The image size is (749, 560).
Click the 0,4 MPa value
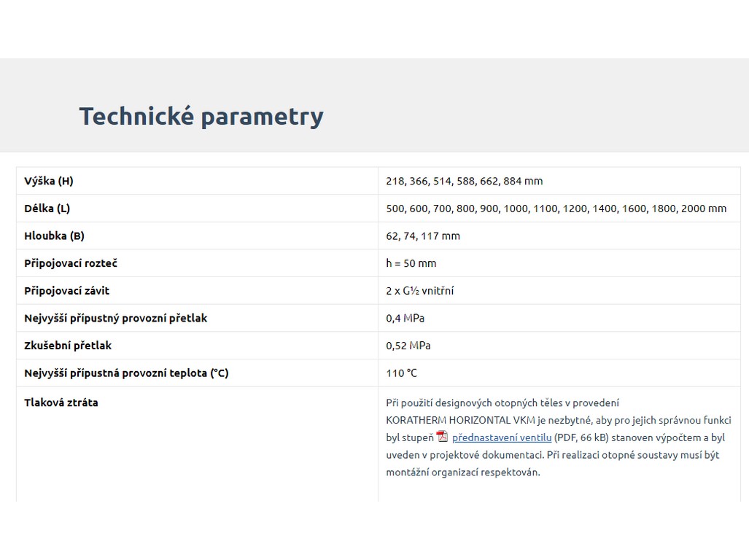click(405, 318)
